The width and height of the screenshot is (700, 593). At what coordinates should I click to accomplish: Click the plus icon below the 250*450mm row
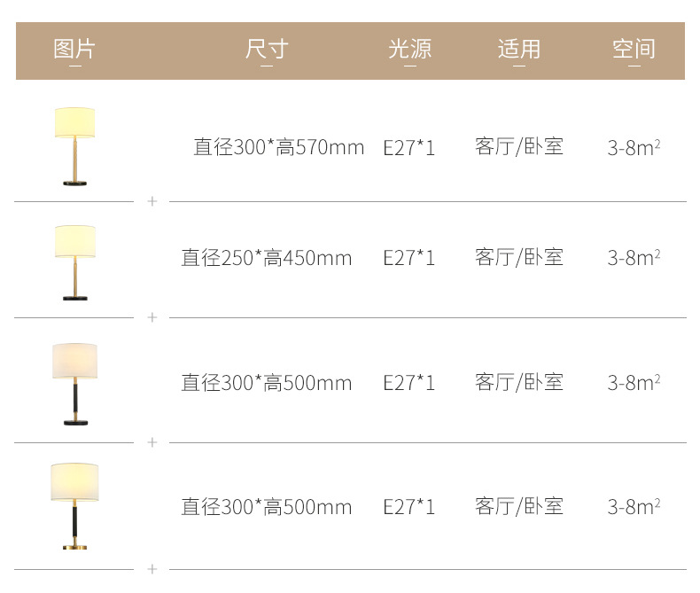[x=152, y=317]
